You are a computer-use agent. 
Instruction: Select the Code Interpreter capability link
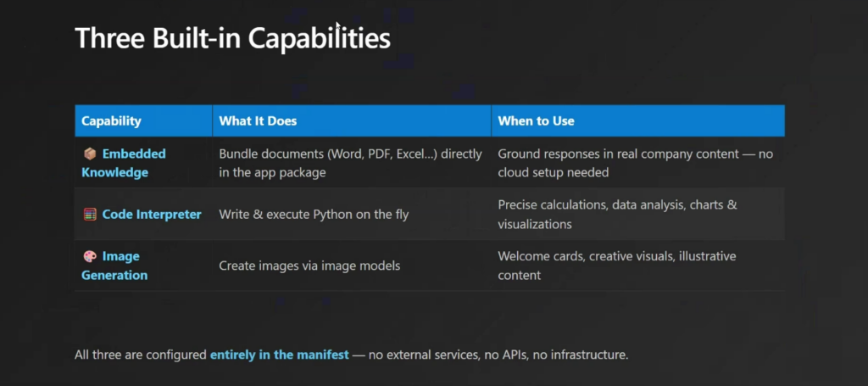coord(152,215)
